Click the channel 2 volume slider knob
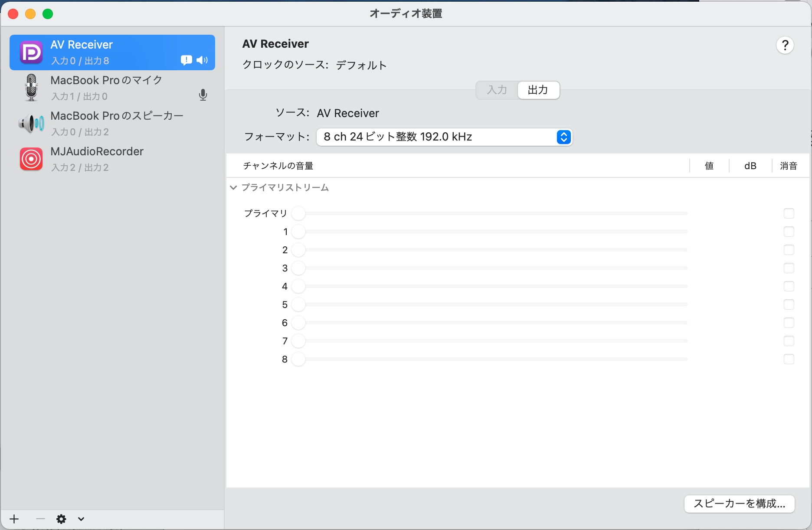The image size is (812, 530). (x=298, y=250)
